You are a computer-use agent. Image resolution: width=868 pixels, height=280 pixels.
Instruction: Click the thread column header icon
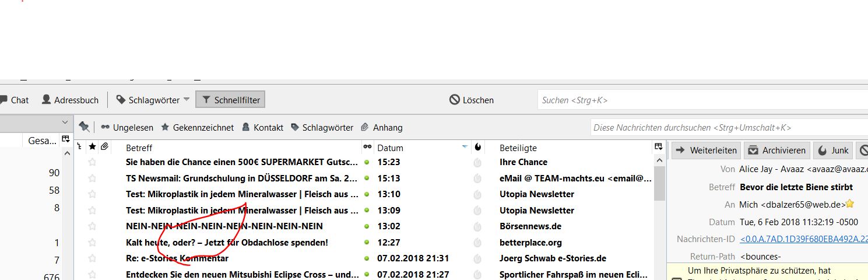tap(79, 147)
